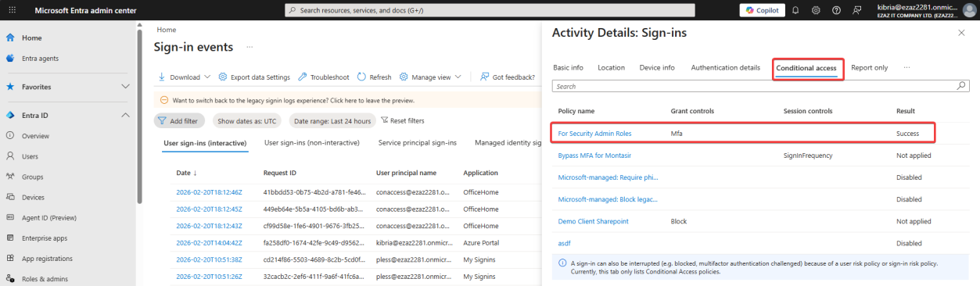Switch to the Basic info tab
Image resolution: width=980 pixels, height=286 pixels.
(568, 68)
